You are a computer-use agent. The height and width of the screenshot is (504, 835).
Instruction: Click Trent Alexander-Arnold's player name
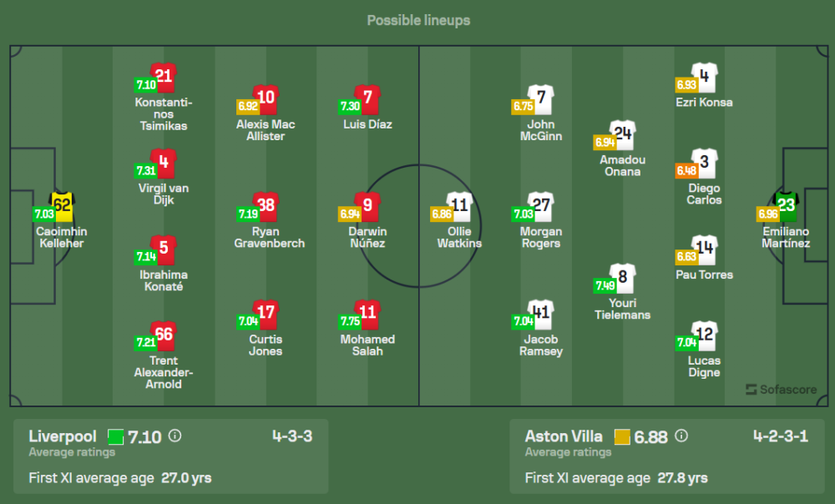coord(164,373)
